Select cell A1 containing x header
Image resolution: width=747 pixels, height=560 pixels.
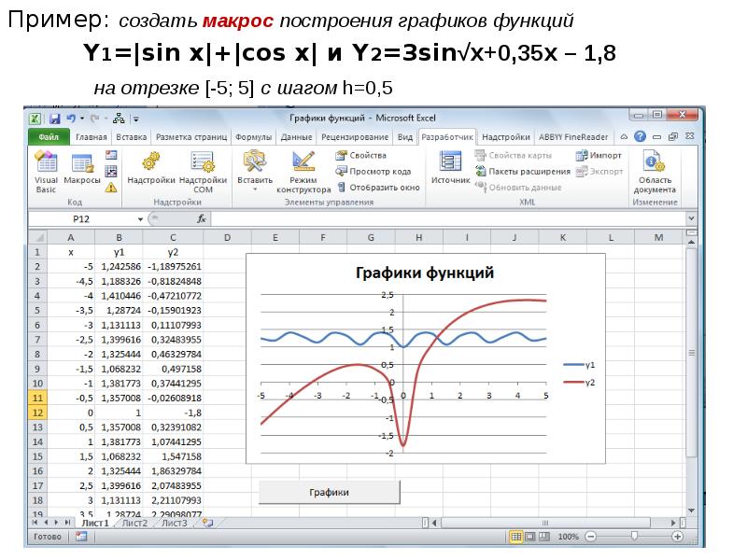click(71, 252)
